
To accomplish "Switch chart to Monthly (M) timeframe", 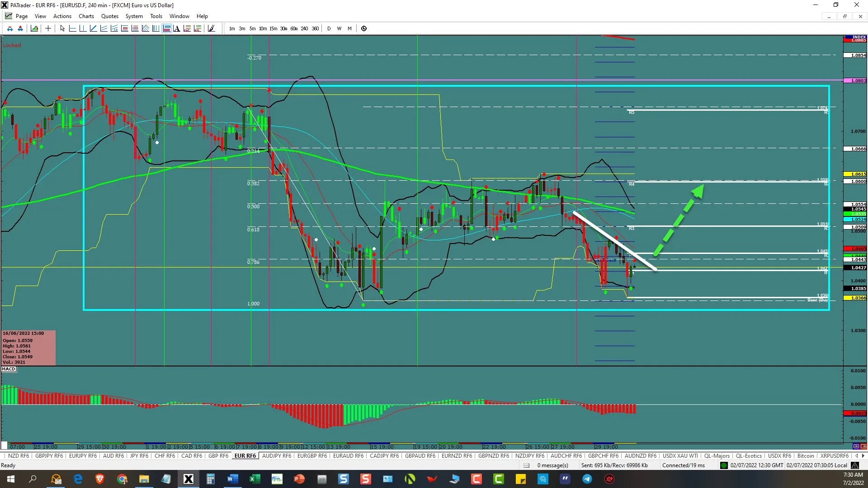I will tap(349, 28).
